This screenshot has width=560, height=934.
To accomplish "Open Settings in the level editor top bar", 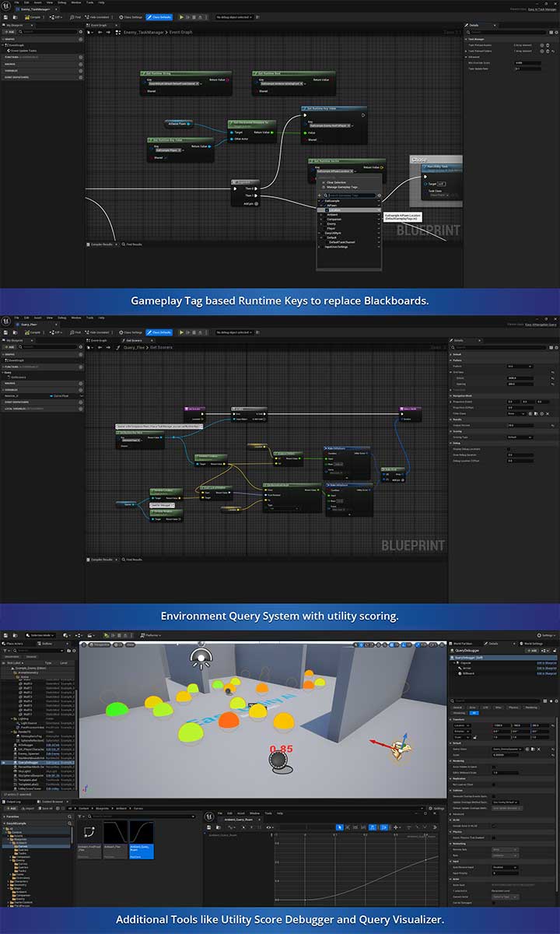I will point(548,634).
